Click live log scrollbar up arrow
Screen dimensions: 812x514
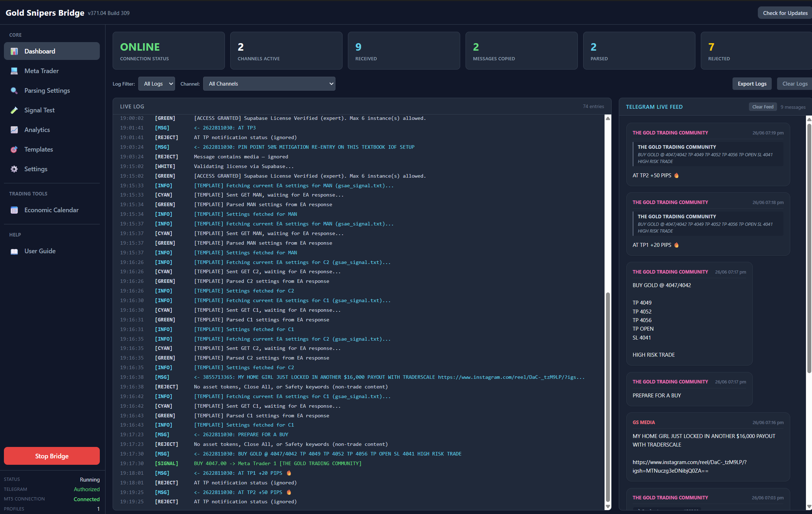(608, 118)
